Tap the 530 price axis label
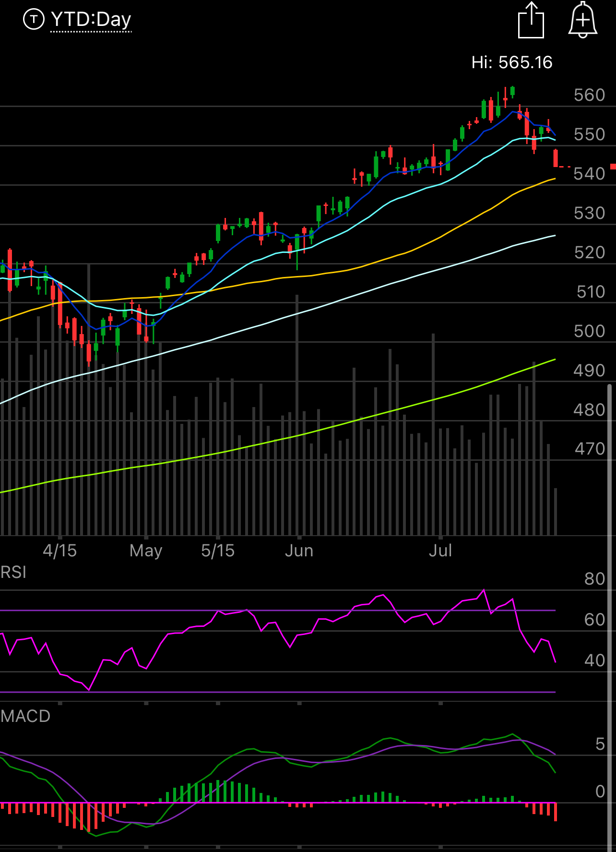Screen dimensions: 616x852 pos(589,213)
